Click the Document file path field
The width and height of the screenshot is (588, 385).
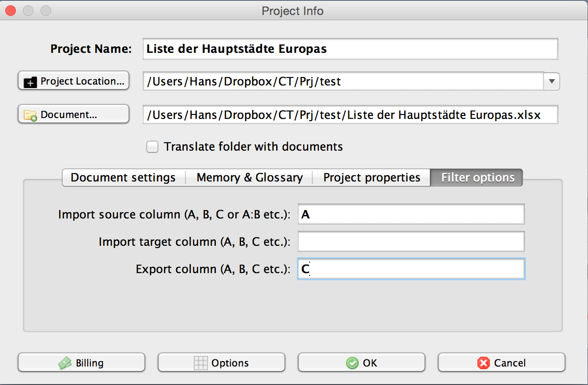pyautogui.click(x=350, y=115)
